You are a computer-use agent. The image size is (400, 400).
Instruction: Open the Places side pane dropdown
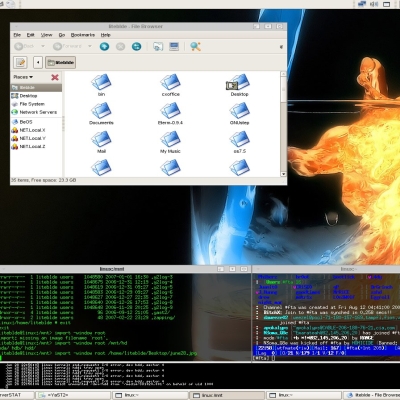[x=23, y=77]
